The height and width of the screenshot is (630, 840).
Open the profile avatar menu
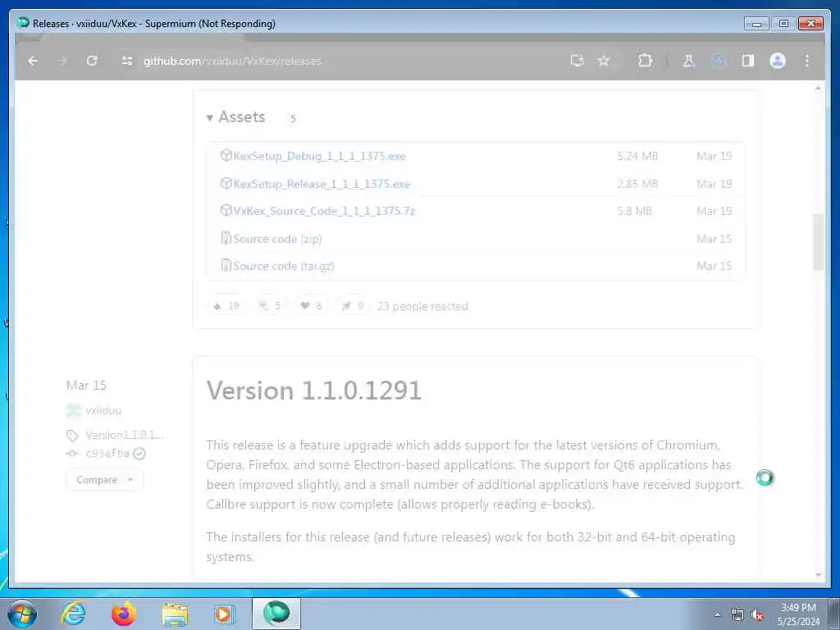pos(778,61)
